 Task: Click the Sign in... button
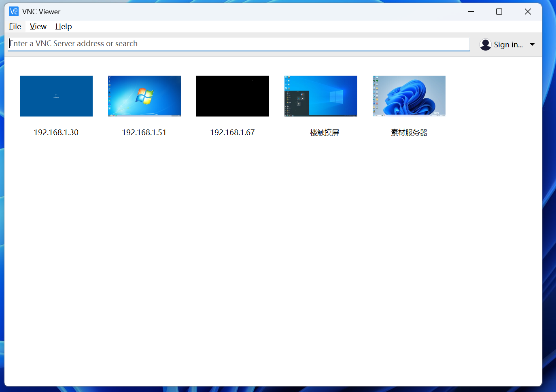[x=508, y=44]
